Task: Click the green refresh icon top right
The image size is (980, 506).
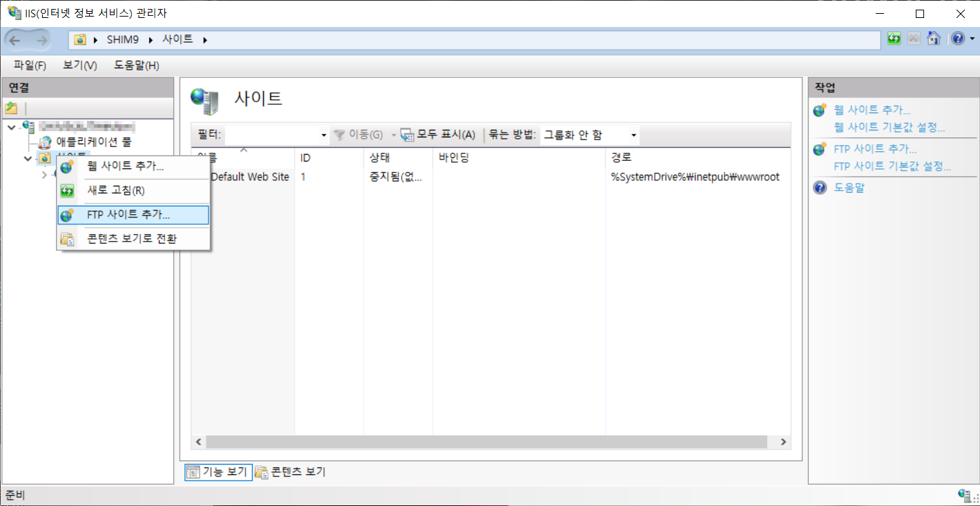Action: 894,39
